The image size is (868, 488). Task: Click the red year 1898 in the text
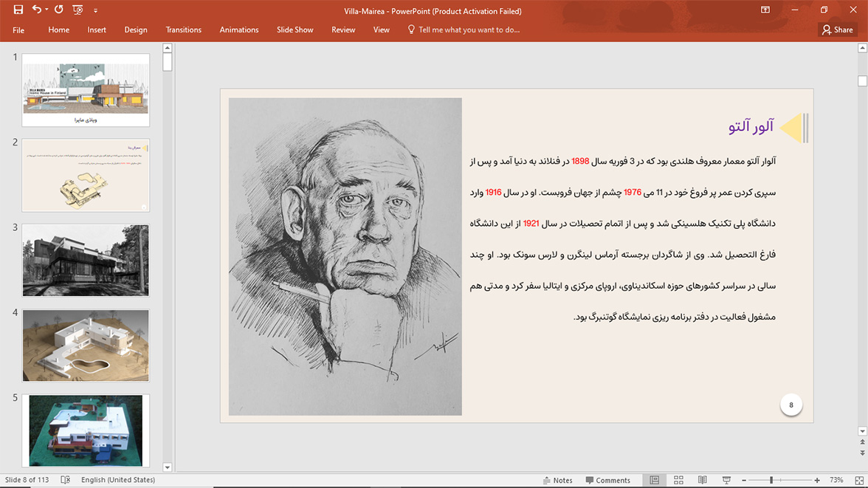[x=580, y=161]
